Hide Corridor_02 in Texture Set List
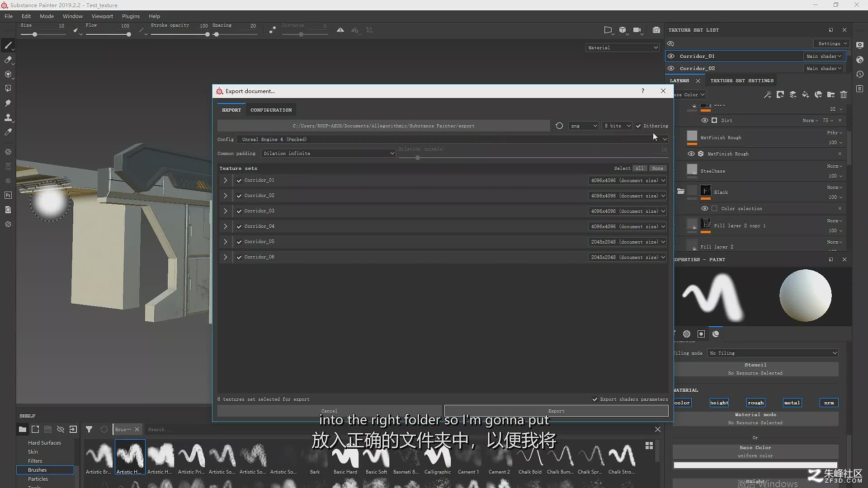 (671, 68)
